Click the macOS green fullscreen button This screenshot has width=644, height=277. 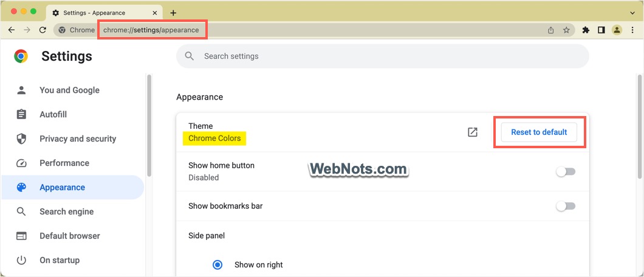[33, 12]
